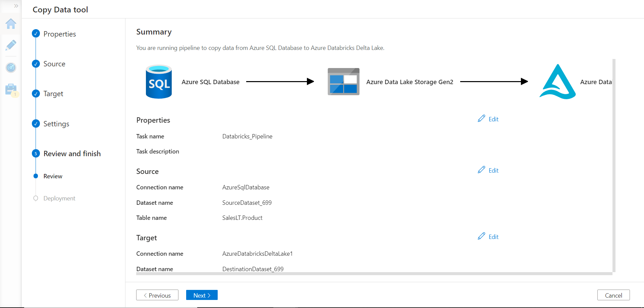This screenshot has height=308, width=644.
Task: Edit the Target section
Action: click(488, 237)
